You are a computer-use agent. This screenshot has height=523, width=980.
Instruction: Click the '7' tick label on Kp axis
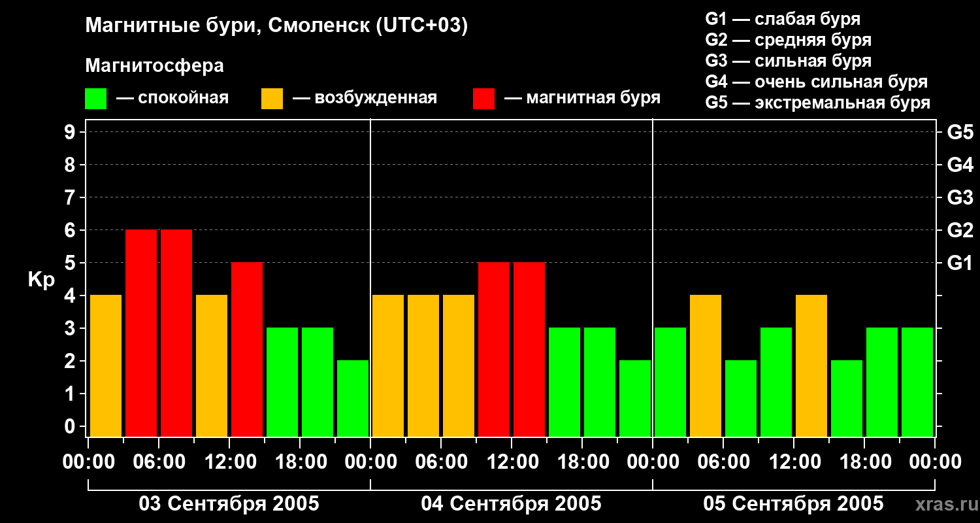[71, 197]
